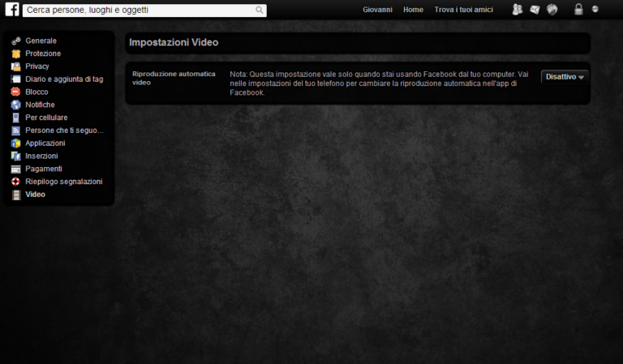The width and height of the screenshot is (623, 364).
Task: Focus the Cerca persone, luoghi e oggetti field
Action: point(138,11)
